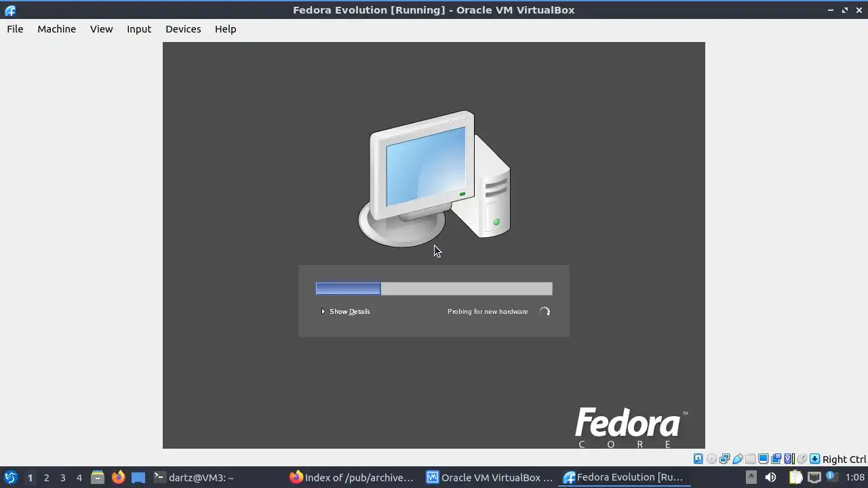
Task: Click the boot progress bar
Action: tap(434, 289)
